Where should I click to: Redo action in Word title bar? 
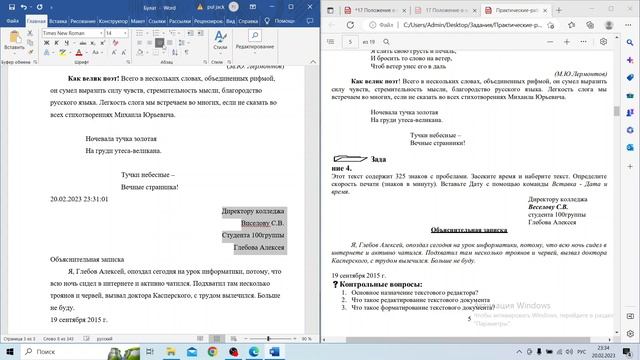(x=40, y=7)
